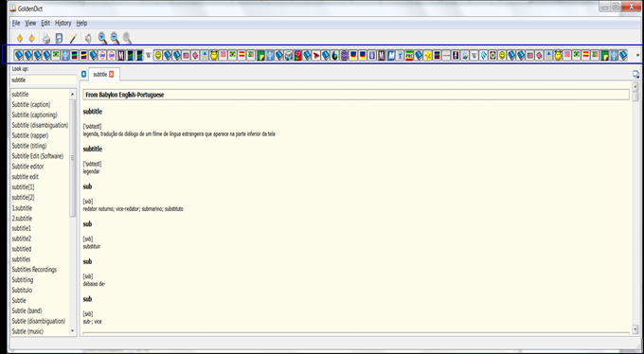Viewport: 644px width, 354px height.
Task: Switch to the subtitle tab
Action: [x=99, y=75]
